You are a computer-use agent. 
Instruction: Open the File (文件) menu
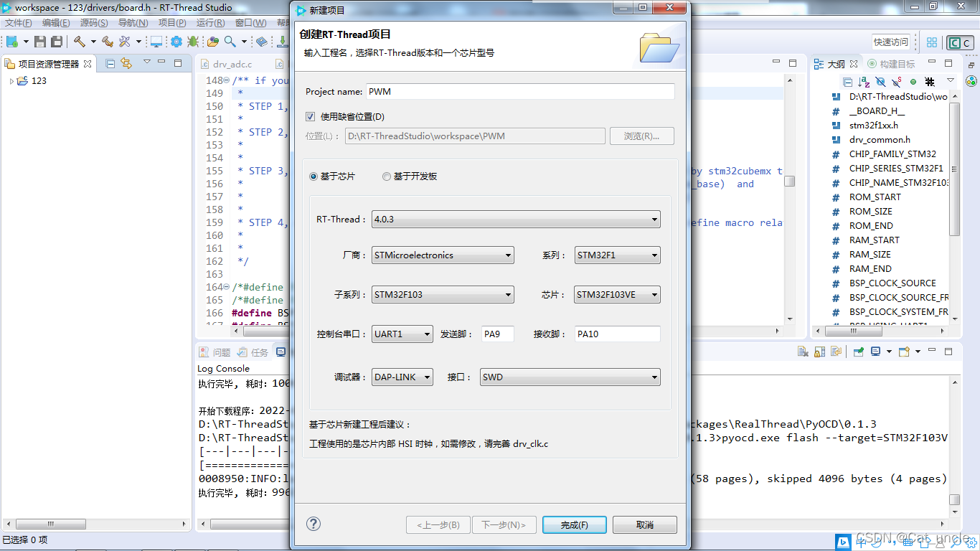pos(18,23)
